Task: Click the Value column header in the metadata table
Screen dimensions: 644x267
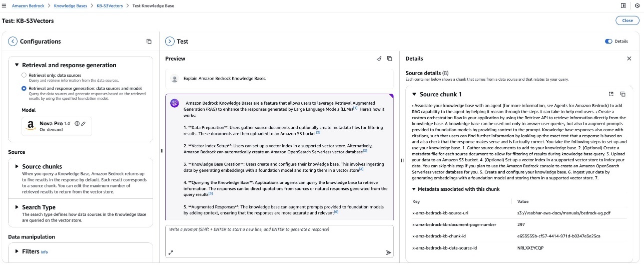Action: (x=523, y=201)
